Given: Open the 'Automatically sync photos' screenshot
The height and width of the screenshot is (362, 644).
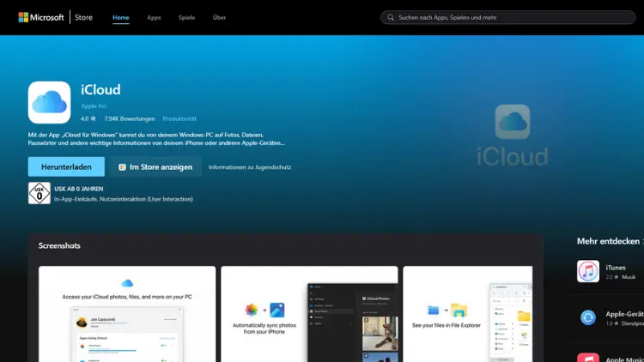Looking at the screenshot, I should tap(309, 314).
